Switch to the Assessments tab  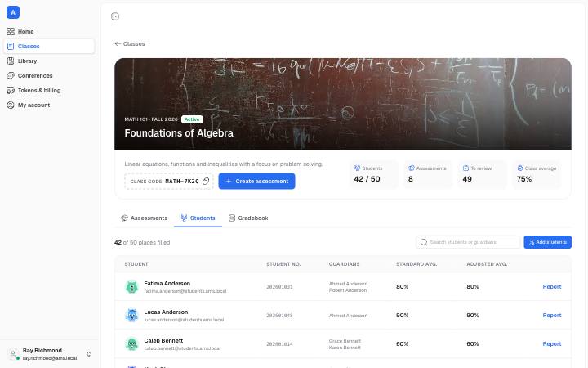tap(145, 218)
